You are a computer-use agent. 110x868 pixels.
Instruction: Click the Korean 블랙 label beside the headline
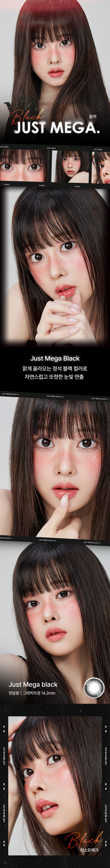pyautogui.click(x=92, y=117)
